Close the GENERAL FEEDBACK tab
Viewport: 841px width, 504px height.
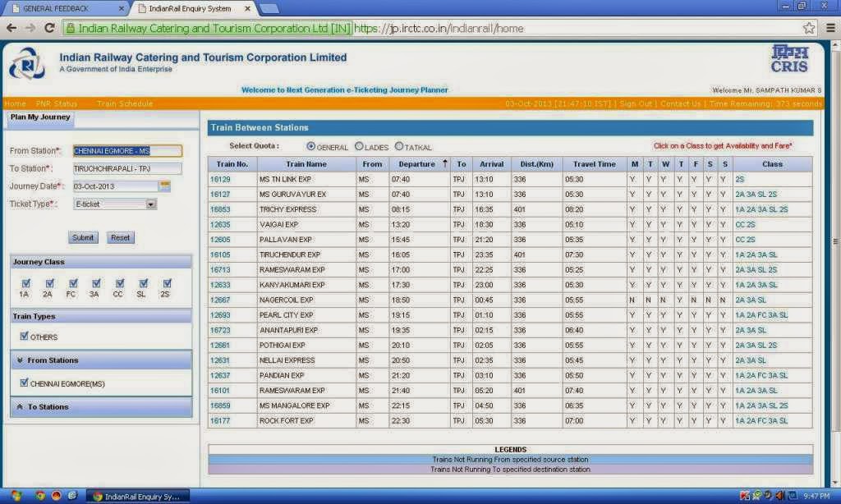point(122,8)
